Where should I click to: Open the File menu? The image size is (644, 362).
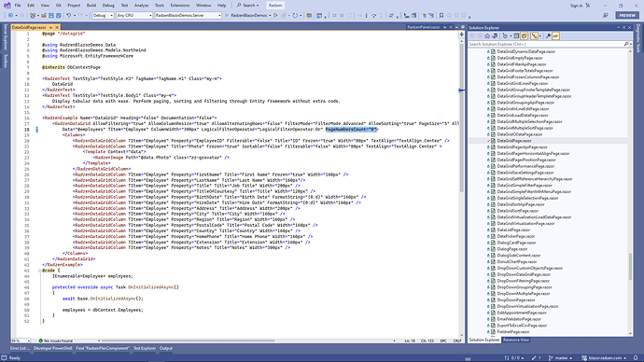[17, 6]
